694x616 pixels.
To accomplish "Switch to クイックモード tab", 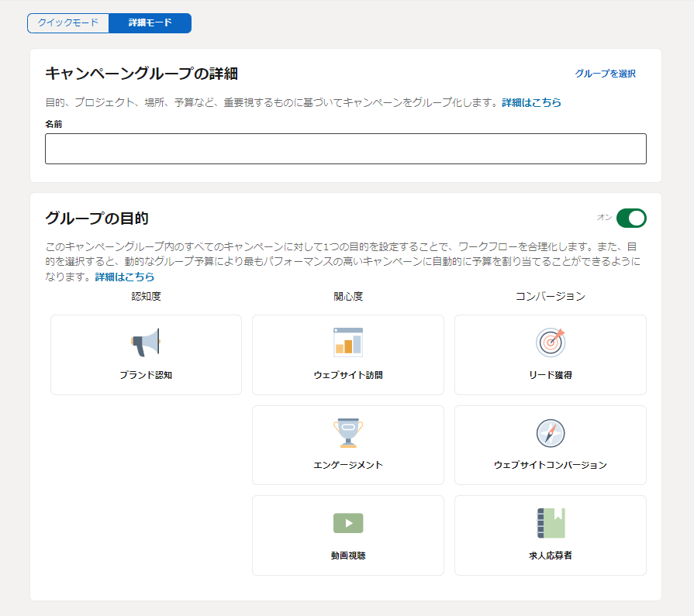I will tap(68, 23).
